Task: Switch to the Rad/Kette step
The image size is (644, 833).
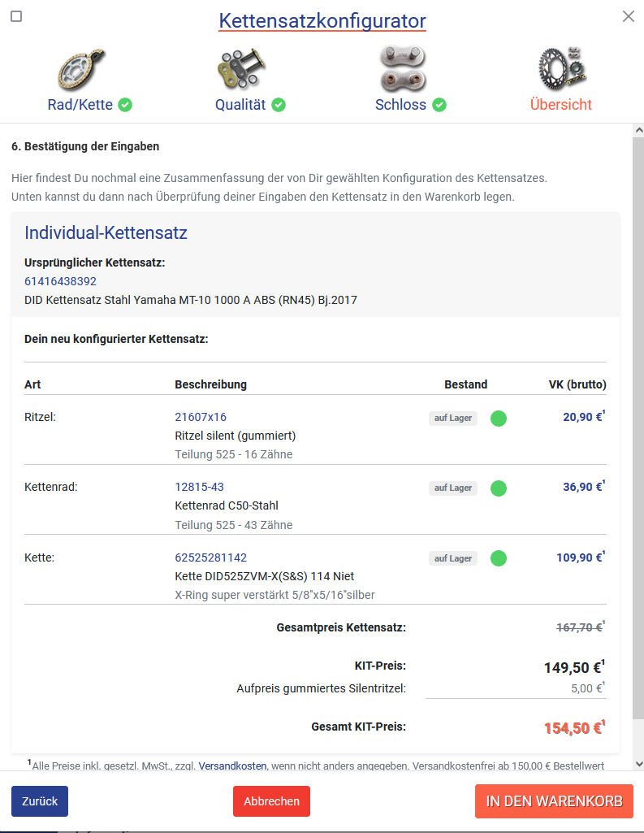Action: (x=81, y=105)
